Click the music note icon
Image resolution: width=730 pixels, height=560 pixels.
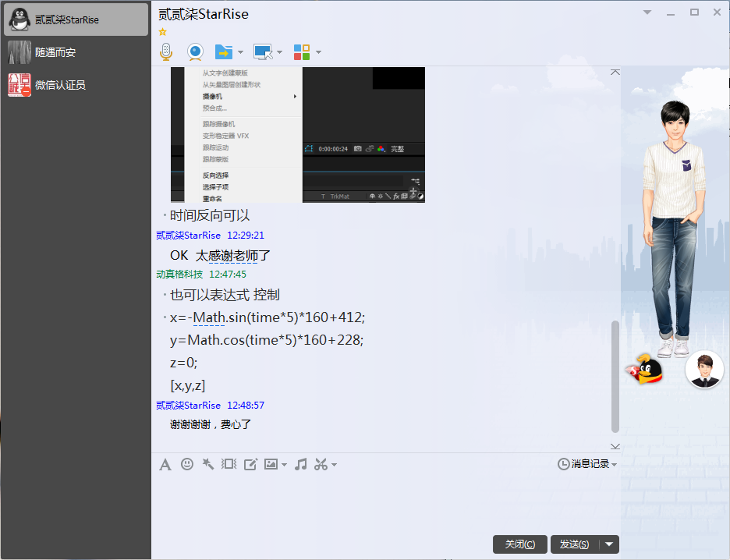301,464
